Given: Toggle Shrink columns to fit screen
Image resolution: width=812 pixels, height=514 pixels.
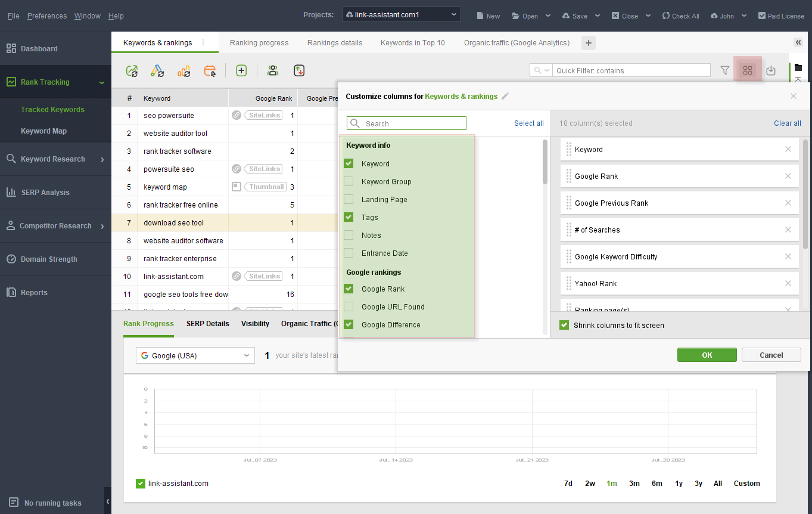Looking at the screenshot, I should (564, 325).
